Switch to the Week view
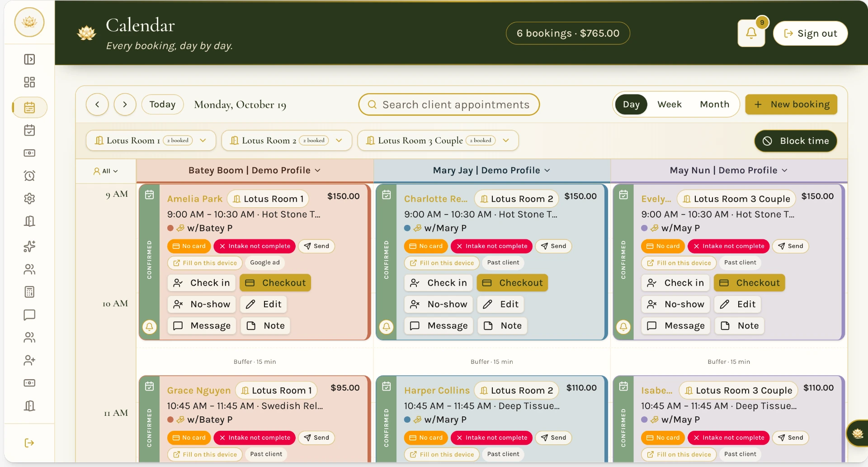This screenshot has width=868, height=467. 669,105
